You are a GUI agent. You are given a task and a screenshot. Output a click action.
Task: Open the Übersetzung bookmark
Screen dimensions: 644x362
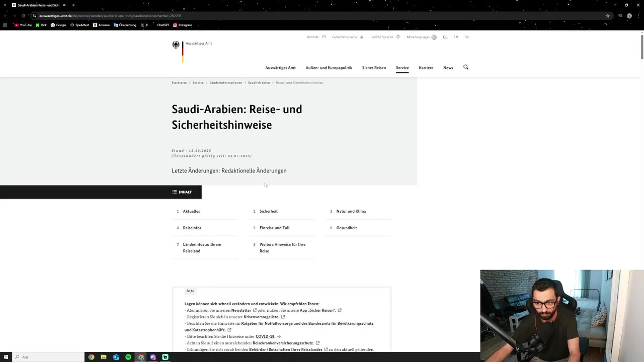coord(125,25)
